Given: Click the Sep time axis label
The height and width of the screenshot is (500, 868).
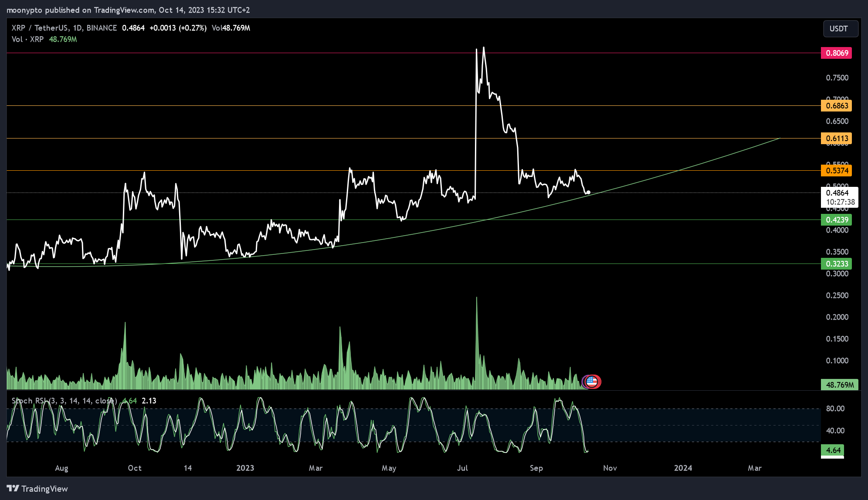Looking at the screenshot, I should (536, 468).
